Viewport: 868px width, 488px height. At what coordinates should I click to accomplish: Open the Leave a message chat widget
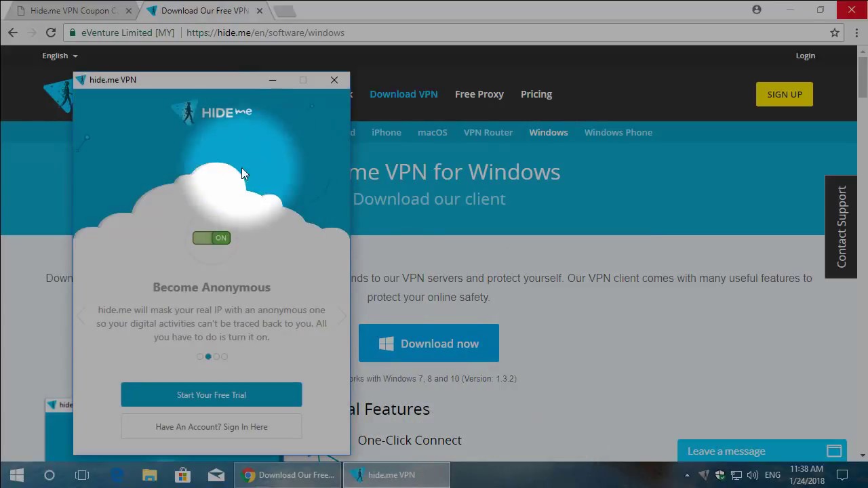coord(762,451)
